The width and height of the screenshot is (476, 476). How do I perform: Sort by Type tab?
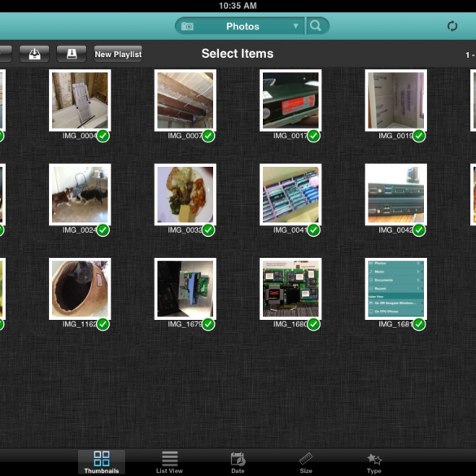click(374, 462)
